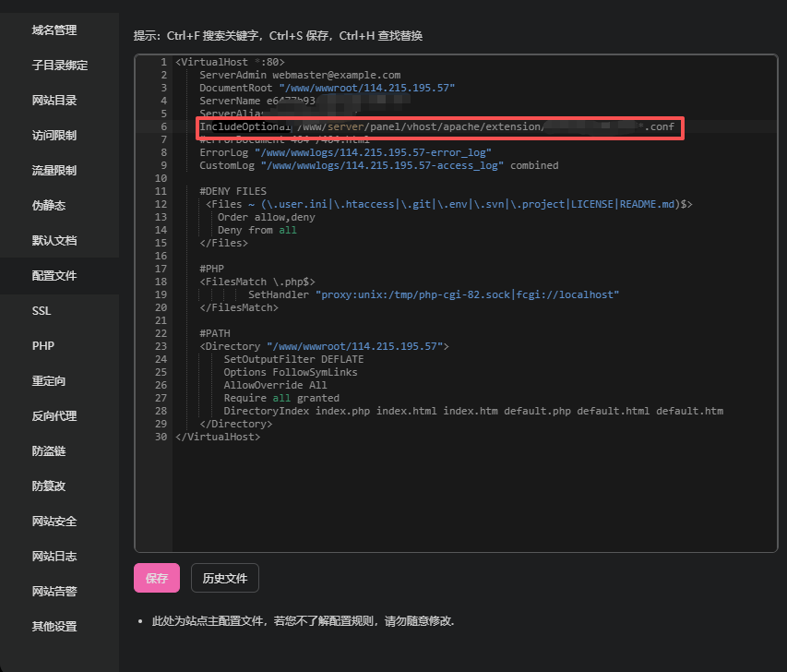The height and width of the screenshot is (672, 787).
Task: Click the SSL sidebar item
Action: point(42,311)
